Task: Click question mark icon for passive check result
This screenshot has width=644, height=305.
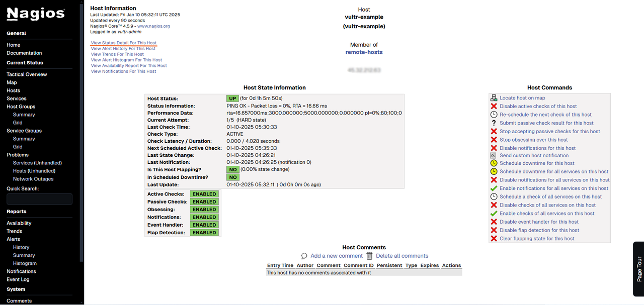Action: (x=494, y=123)
